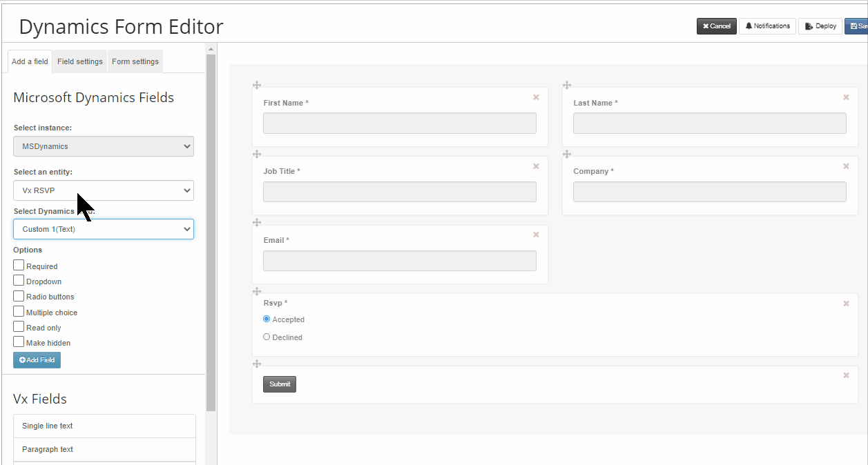The image size is (868, 465).
Task: Check the Make hidden option
Action: [x=19, y=342]
